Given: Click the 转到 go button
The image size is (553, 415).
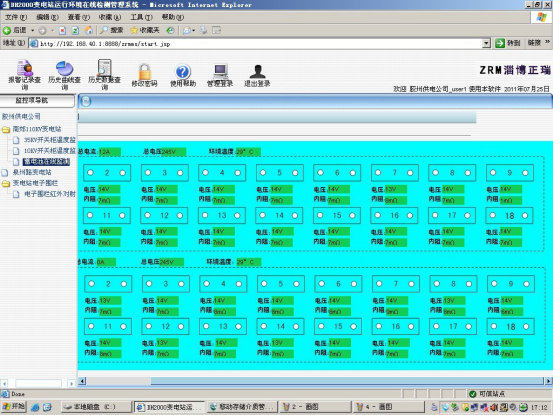Looking at the screenshot, I should 508,43.
